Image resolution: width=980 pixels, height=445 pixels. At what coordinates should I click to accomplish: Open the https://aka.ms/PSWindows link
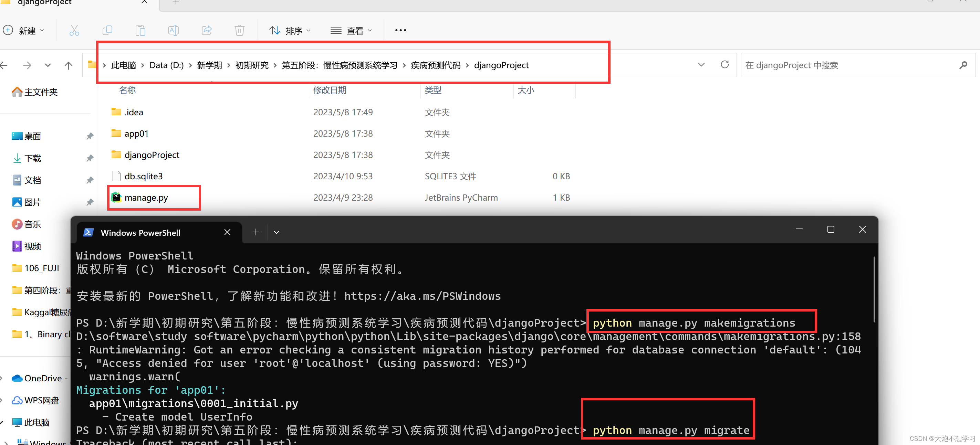pos(423,296)
